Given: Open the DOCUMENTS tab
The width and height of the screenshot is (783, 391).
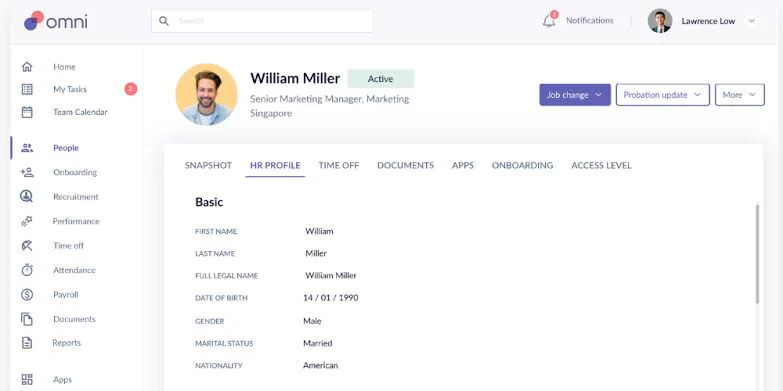Looking at the screenshot, I should pyautogui.click(x=405, y=165).
